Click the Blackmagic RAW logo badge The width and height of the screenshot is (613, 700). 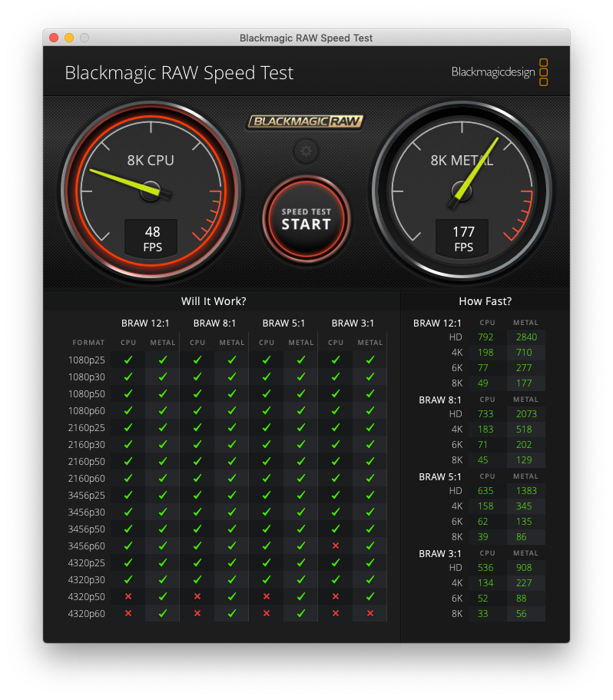pos(306,121)
